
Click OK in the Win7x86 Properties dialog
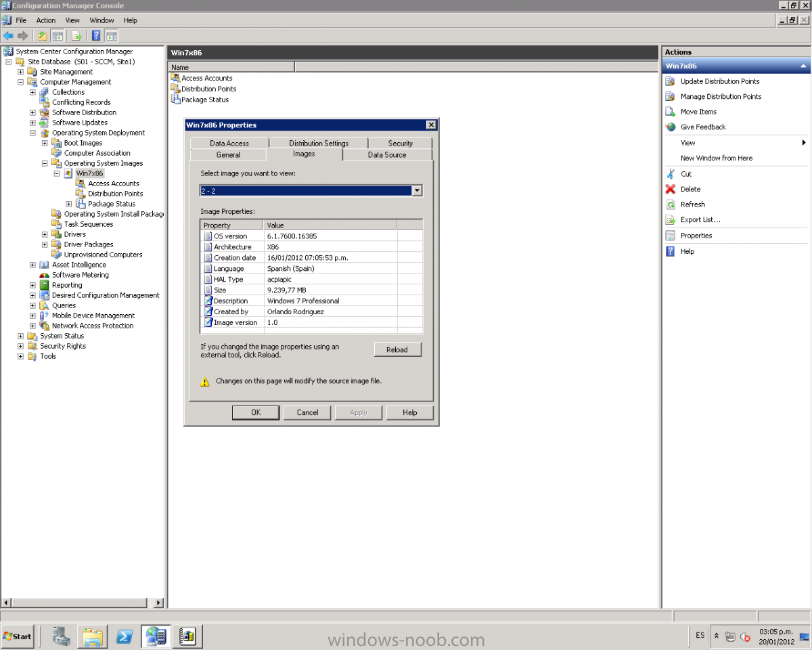click(256, 412)
